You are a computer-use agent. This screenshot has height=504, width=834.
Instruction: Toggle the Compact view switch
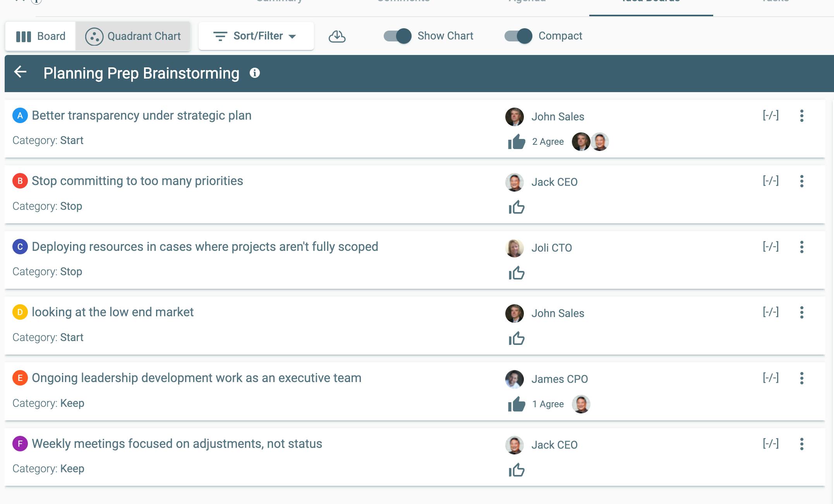pyautogui.click(x=518, y=36)
